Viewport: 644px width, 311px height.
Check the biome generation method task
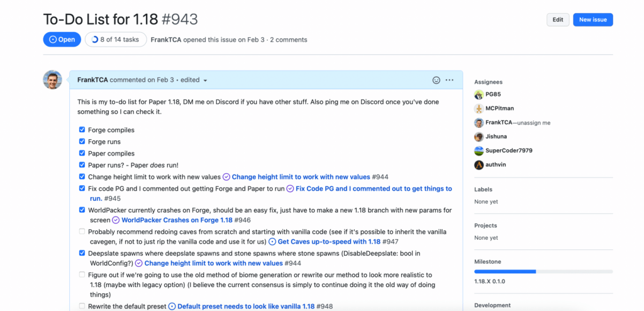[82, 274]
